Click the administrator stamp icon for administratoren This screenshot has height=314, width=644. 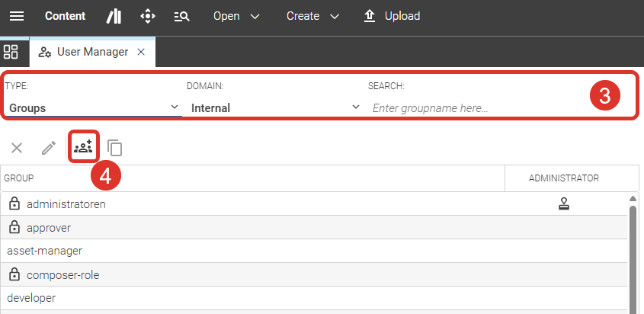coord(564,203)
